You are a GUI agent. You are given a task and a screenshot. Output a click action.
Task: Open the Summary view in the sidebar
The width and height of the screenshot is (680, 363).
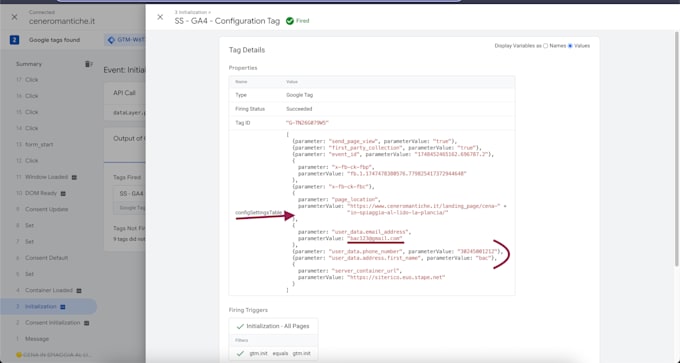point(29,64)
